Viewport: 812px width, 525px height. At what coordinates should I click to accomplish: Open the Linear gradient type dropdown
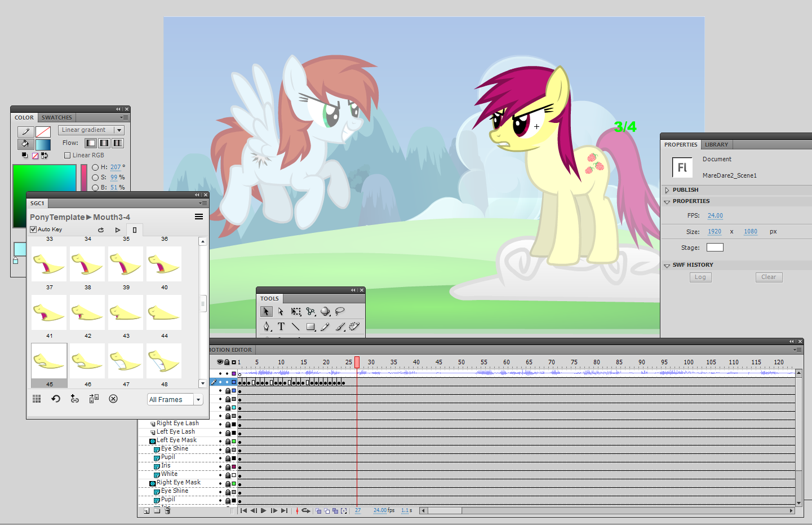pyautogui.click(x=91, y=130)
